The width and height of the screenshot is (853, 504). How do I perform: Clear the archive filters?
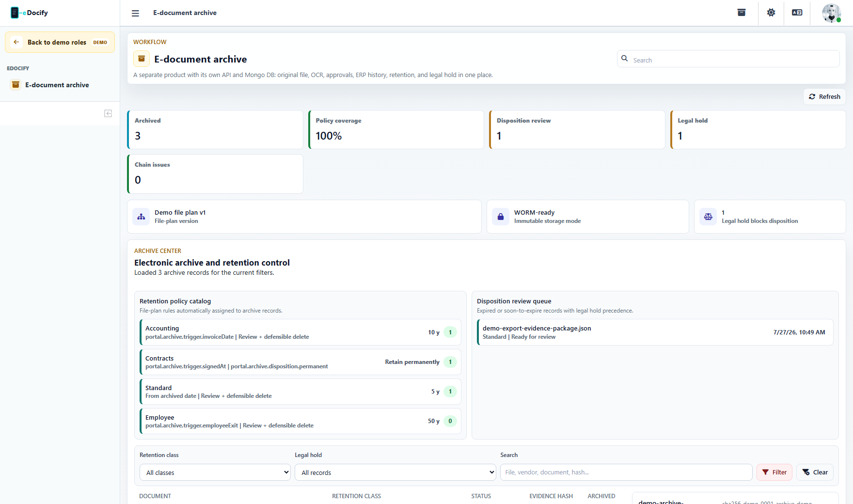[x=815, y=472]
